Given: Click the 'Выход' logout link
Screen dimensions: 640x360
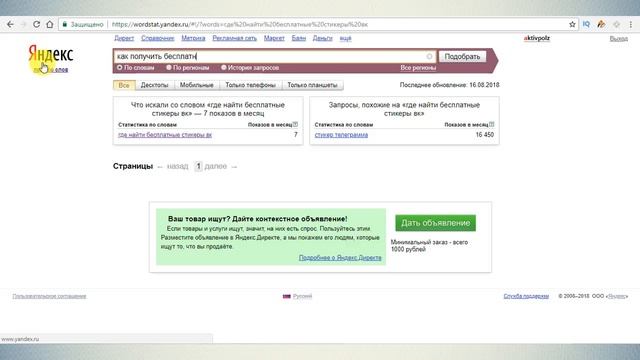Looking at the screenshot, I should pos(619,38).
